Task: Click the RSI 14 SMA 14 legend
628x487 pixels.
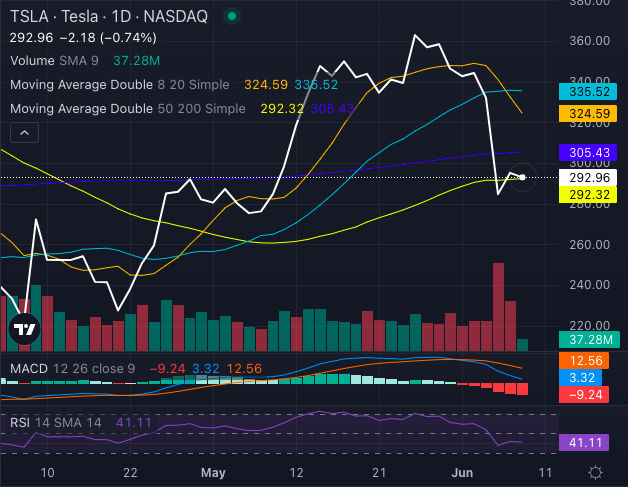Action: (81, 423)
